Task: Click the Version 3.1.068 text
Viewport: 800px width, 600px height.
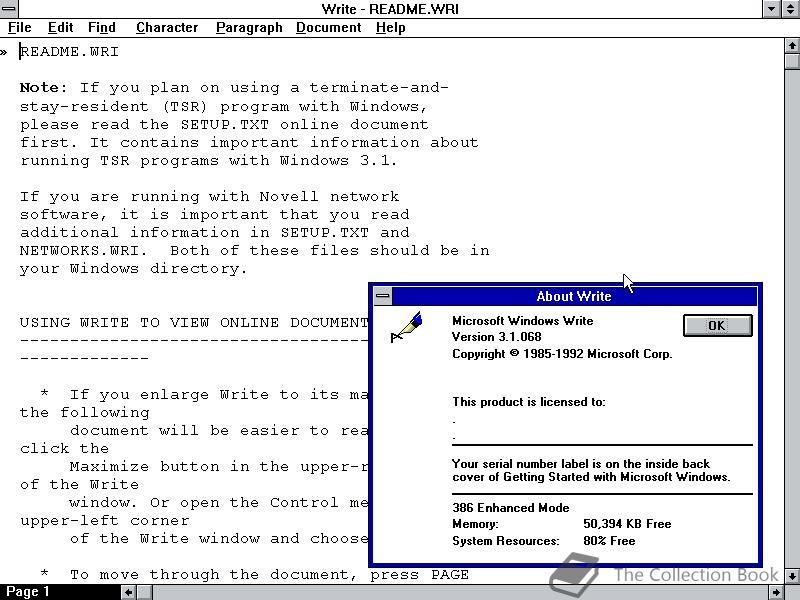Action: pyautogui.click(x=496, y=337)
